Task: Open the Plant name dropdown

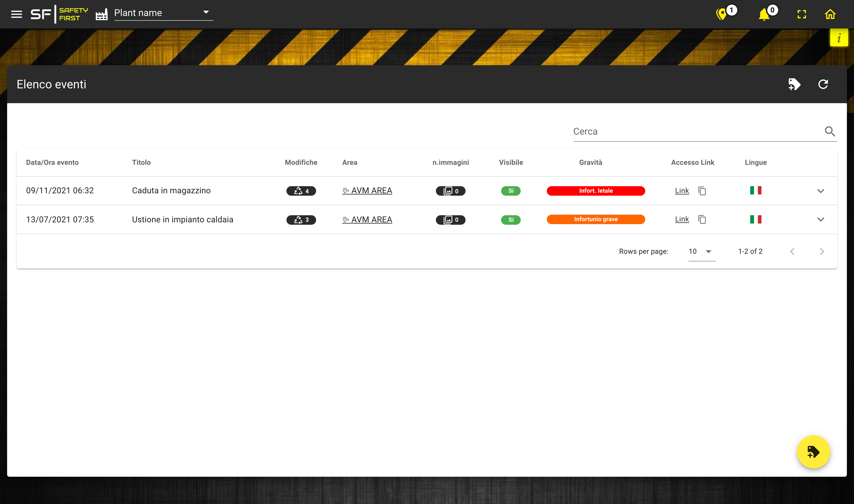Action: pyautogui.click(x=163, y=13)
